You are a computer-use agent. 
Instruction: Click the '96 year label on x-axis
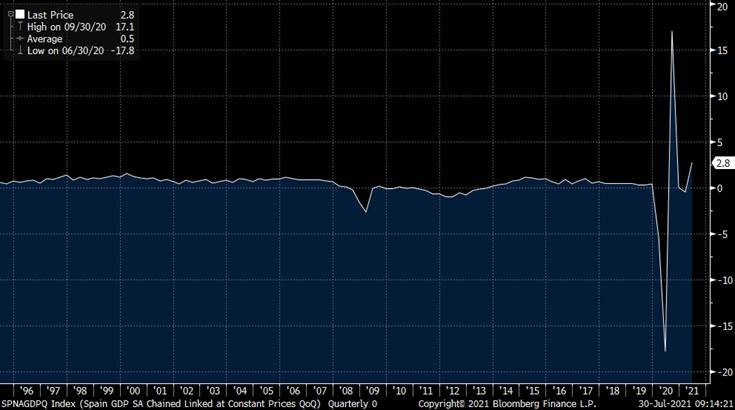coord(29,390)
